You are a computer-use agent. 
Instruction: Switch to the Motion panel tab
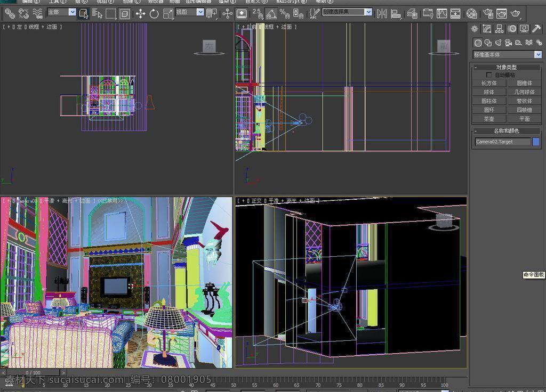pos(512,29)
